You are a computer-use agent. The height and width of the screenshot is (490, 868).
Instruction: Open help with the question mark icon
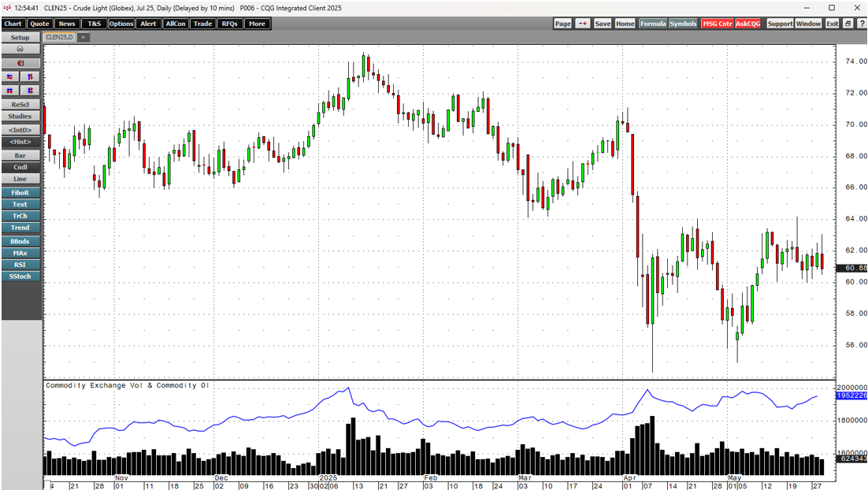click(x=860, y=24)
